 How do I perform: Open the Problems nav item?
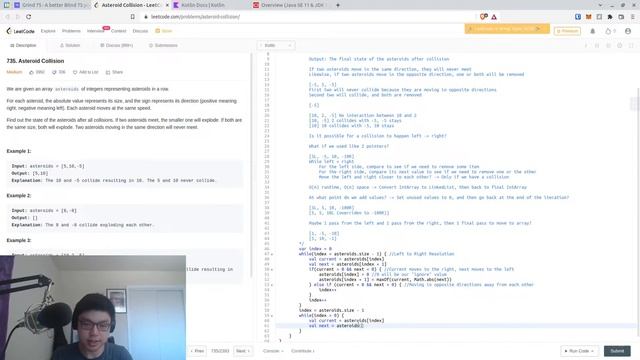(71, 31)
